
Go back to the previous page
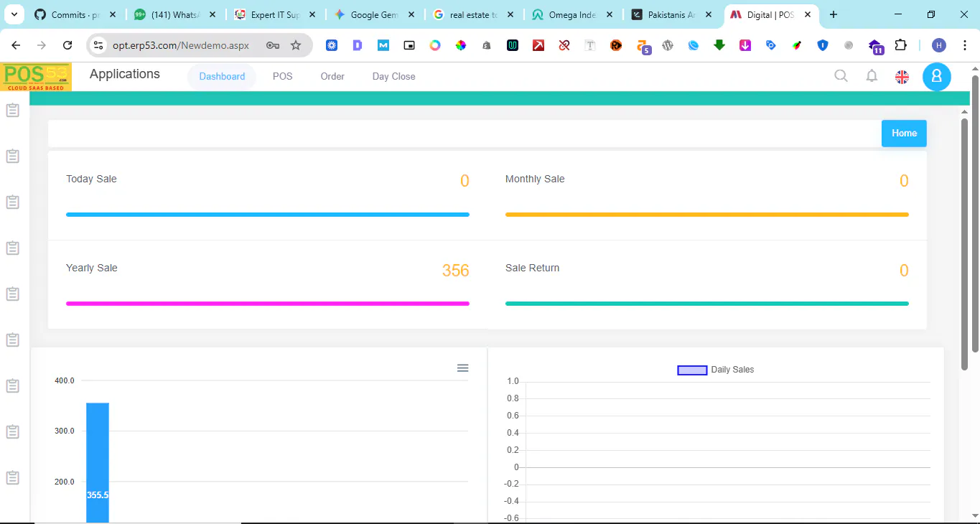(x=16, y=45)
